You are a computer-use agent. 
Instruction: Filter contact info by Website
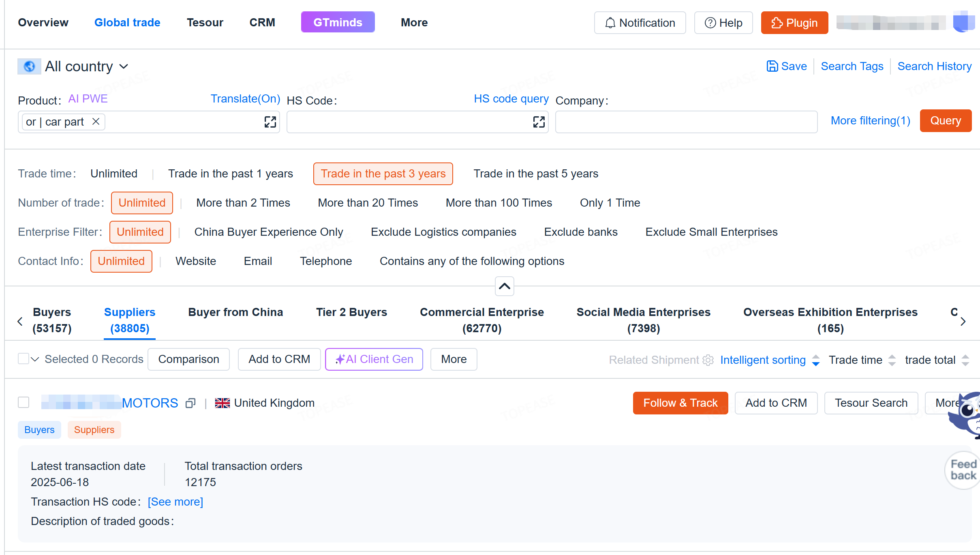(196, 261)
